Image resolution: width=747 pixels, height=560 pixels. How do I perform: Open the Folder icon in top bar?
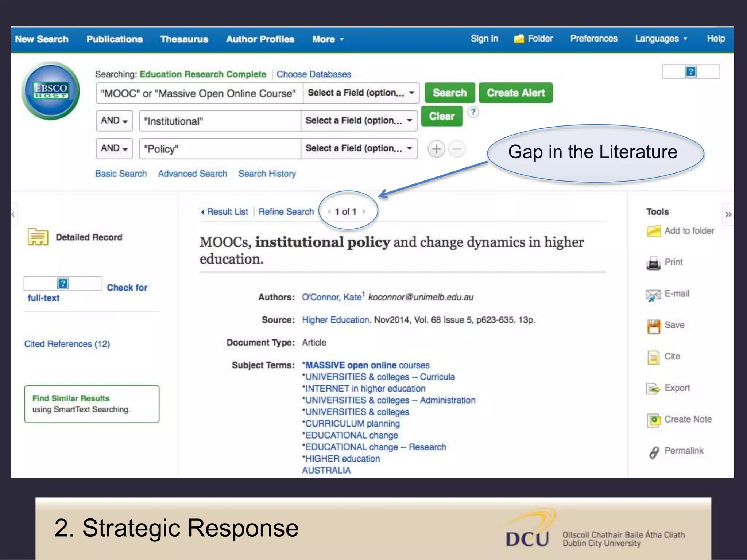[519, 39]
